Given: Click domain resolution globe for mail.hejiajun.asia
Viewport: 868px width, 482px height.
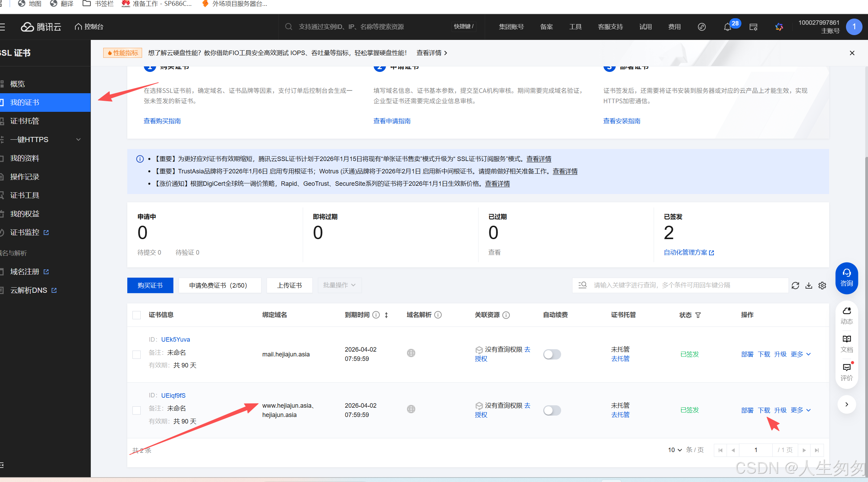Looking at the screenshot, I should [411, 353].
